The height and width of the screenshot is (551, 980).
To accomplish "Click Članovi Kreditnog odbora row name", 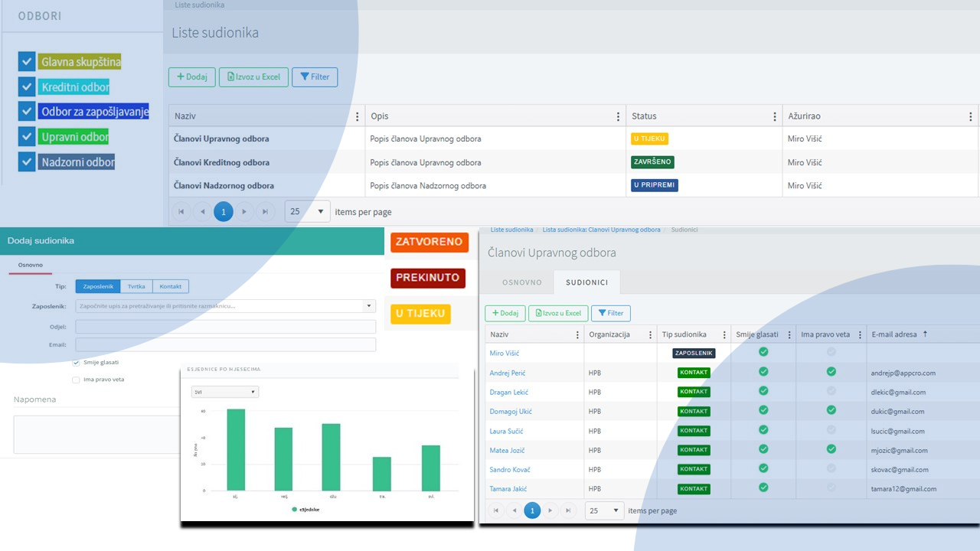I will pos(222,162).
